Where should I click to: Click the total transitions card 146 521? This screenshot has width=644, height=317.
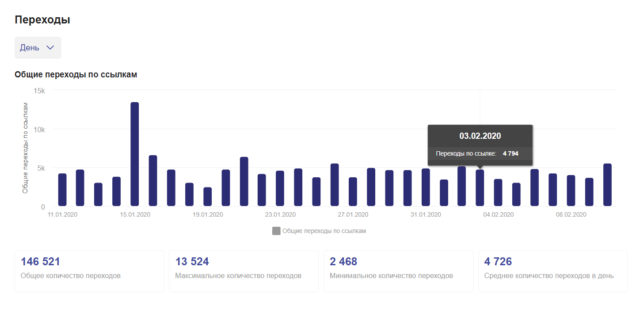[x=89, y=271]
